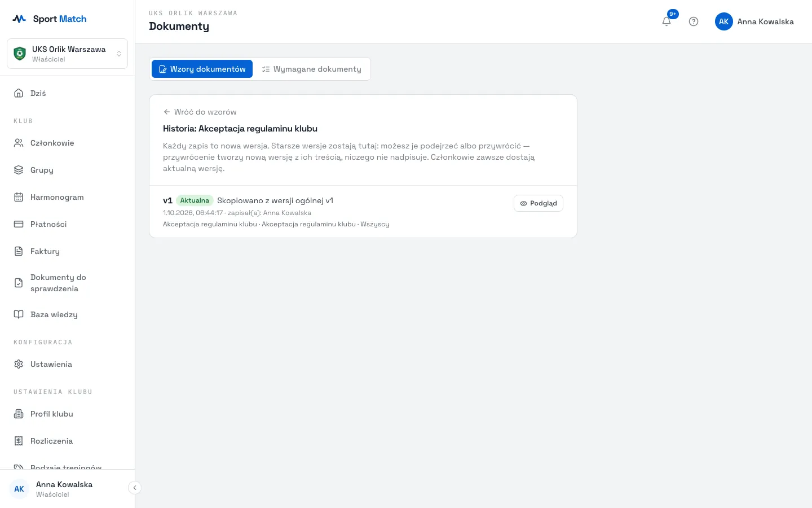Click the Sport Match logo
Screen dimensions: 812x508
[50, 19]
